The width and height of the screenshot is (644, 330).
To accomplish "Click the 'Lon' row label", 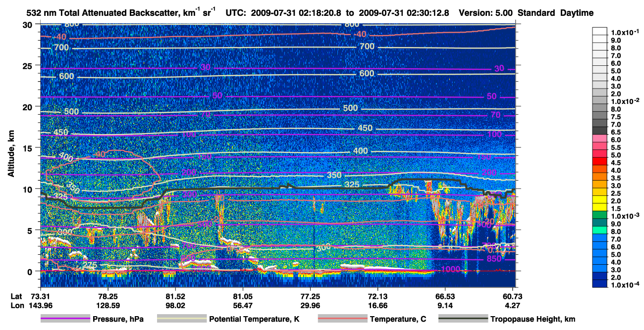I will pos(16,305).
